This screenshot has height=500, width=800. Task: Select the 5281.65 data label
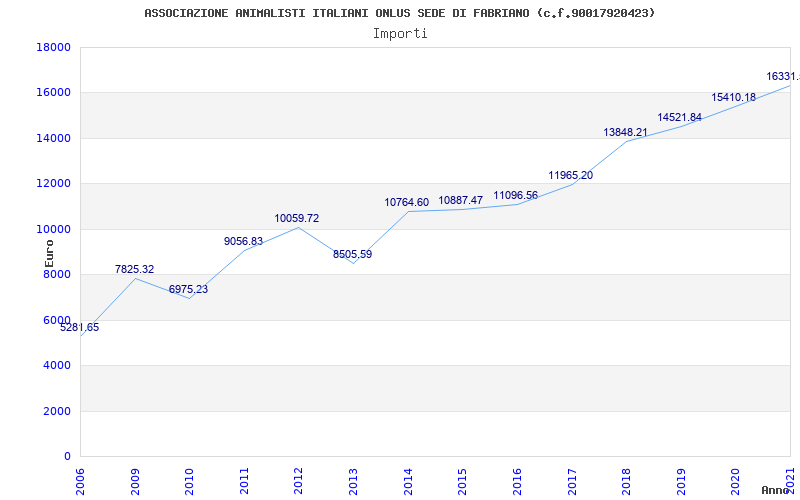click(x=80, y=328)
